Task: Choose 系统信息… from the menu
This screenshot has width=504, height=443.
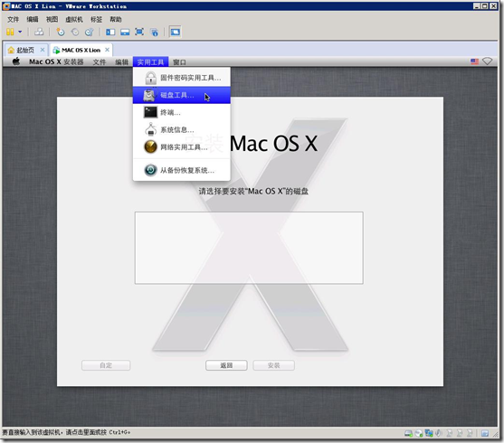Action: pyautogui.click(x=182, y=130)
